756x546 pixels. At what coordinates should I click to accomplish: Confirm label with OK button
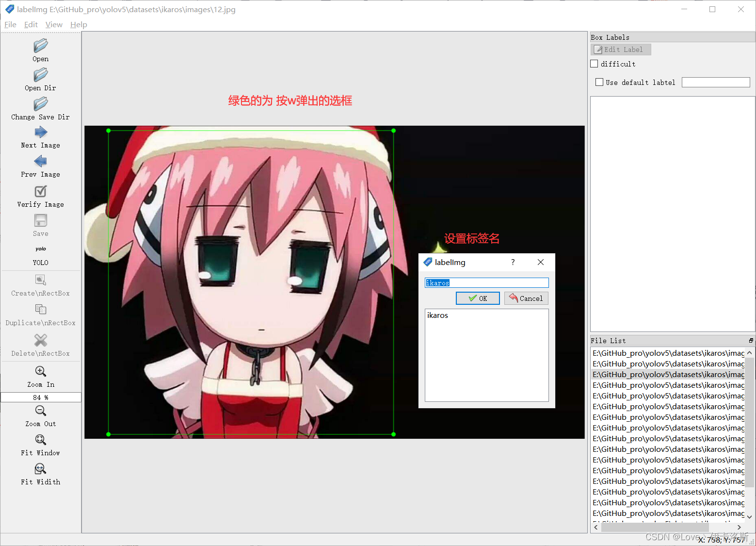click(x=478, y=298)
